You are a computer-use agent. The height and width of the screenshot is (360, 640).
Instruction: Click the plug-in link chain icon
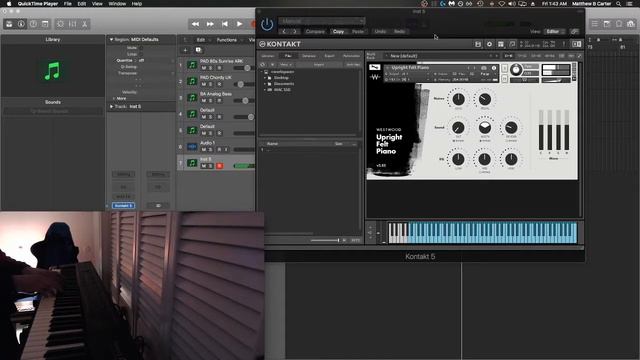[574, 31]
